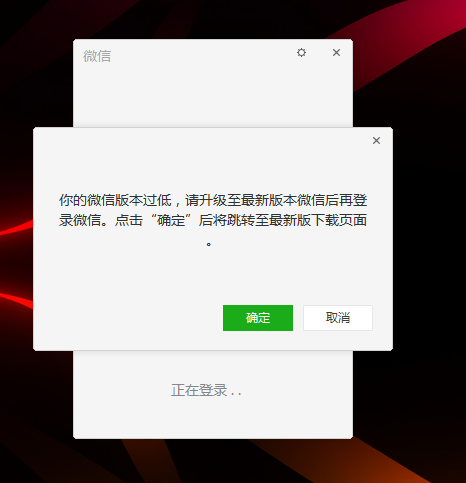Click the bright red streak on wallpaper

point(13,230)
